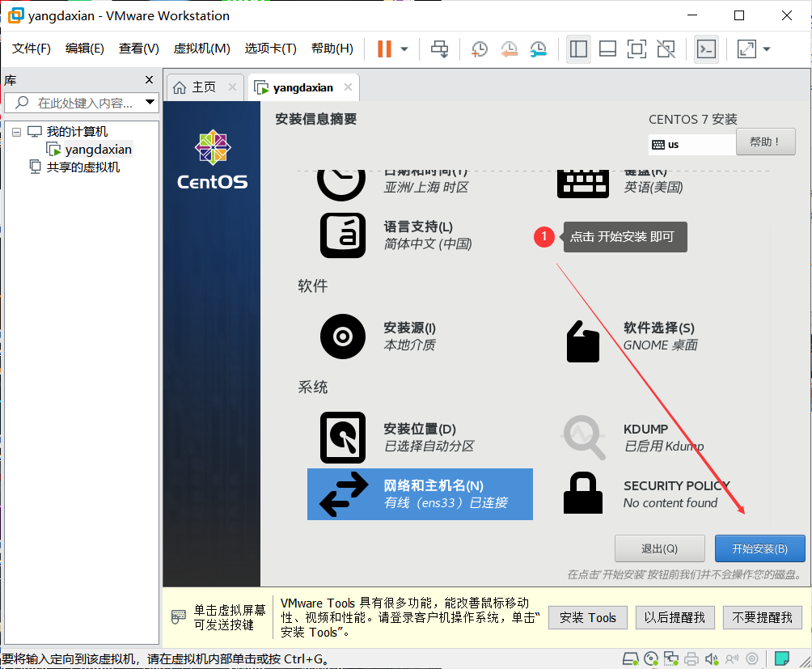The height and width of the screenshot is (669, 812).
Task: Open the 虚拟机(M) menu
Action: point(201,49)
